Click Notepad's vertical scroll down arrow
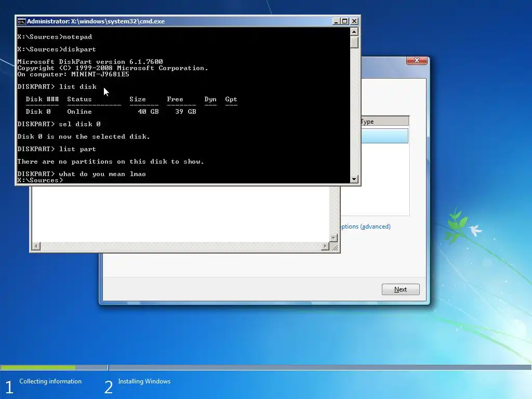Viewport: 532px width, 399px height. tap(334, 238)
